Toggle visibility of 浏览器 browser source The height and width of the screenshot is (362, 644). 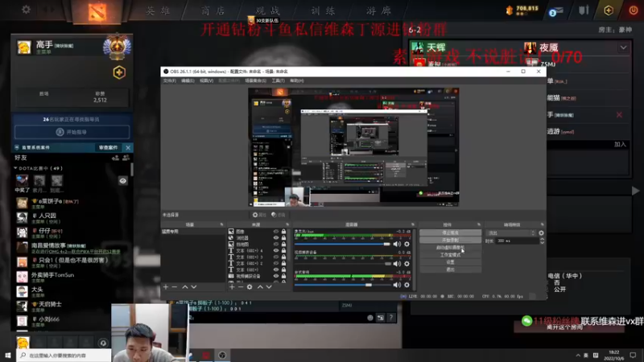click(x=276, y=237)
